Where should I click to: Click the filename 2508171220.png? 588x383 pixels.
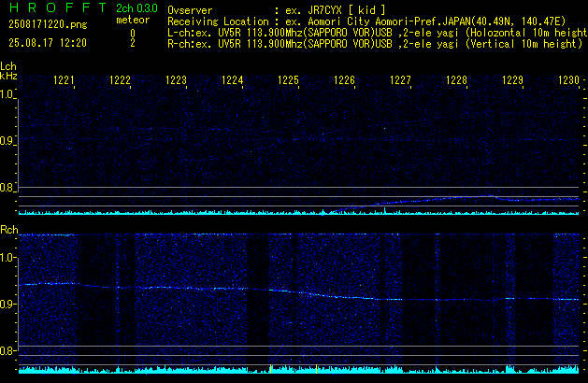(48, 24)
